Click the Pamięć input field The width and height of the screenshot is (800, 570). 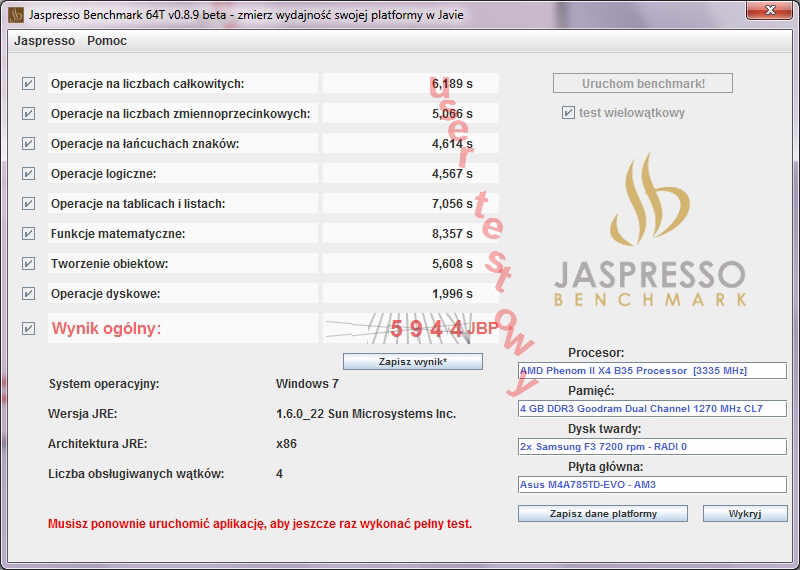(652, 408)
